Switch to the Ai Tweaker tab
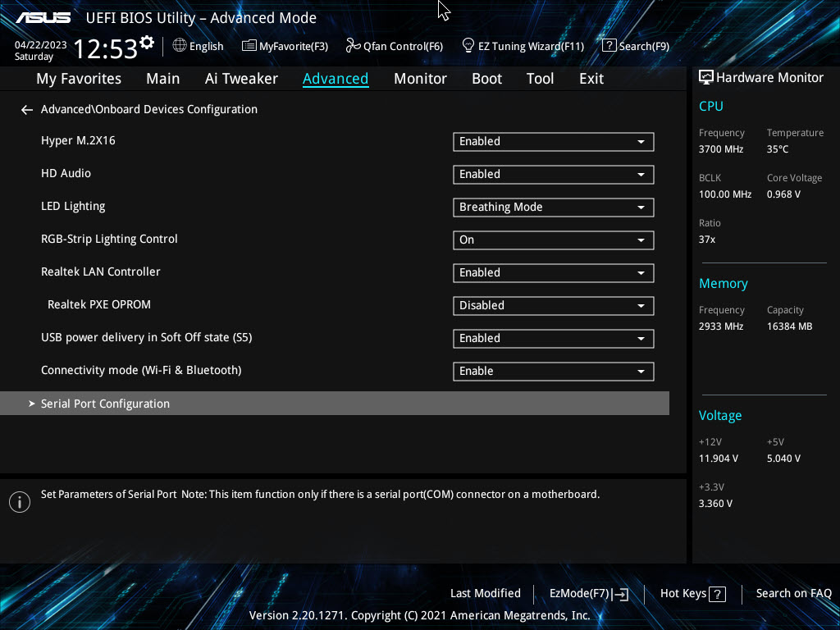Image resolution: width=840 pixels, height=630 pixels. click(x=241, y=79)
